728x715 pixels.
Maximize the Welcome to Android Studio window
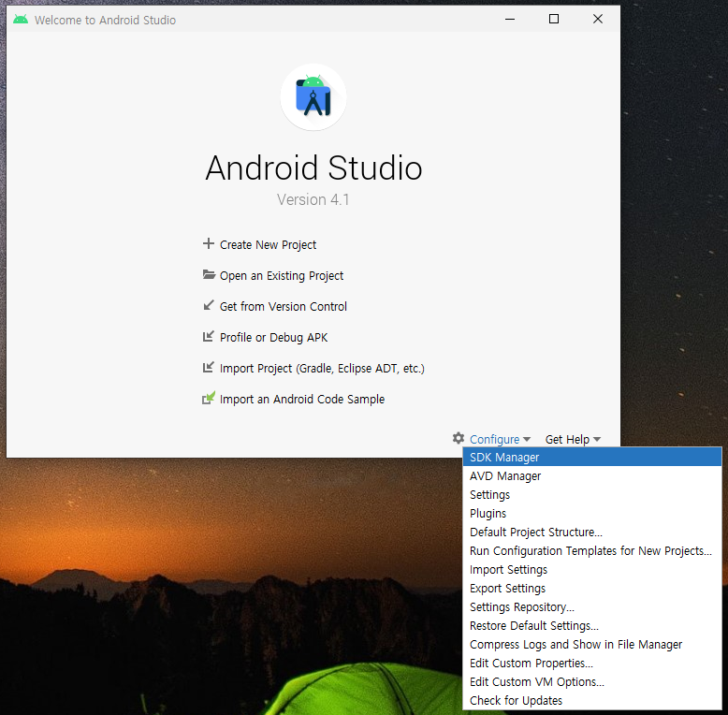tap(553, 19)
